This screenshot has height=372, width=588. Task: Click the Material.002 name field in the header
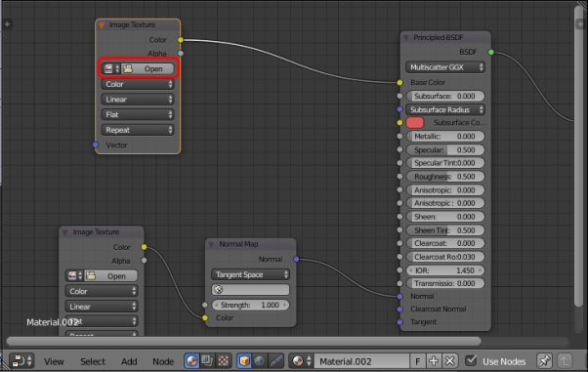tap(361, 361)
